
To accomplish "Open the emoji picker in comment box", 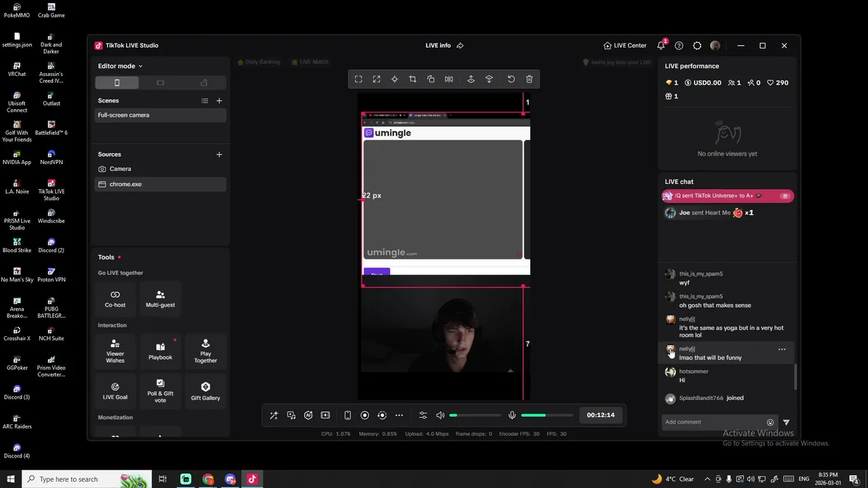I will pyautogui.click(x=770, y=422).
